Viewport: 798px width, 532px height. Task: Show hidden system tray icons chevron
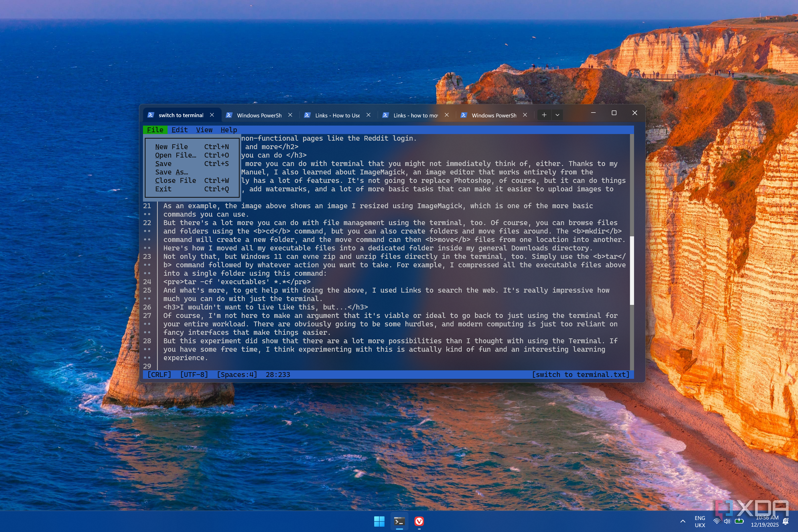pyautogui.click(x=683, y=522)
